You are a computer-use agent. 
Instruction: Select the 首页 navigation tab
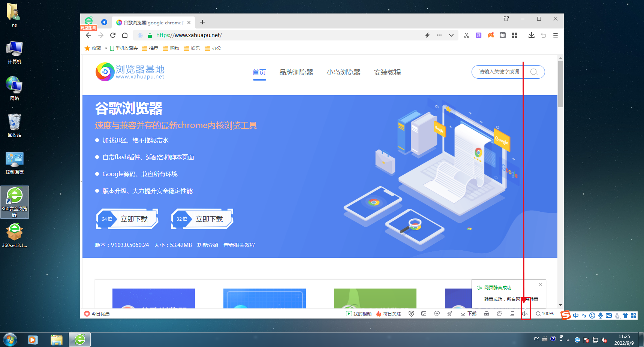coord(259,72)
